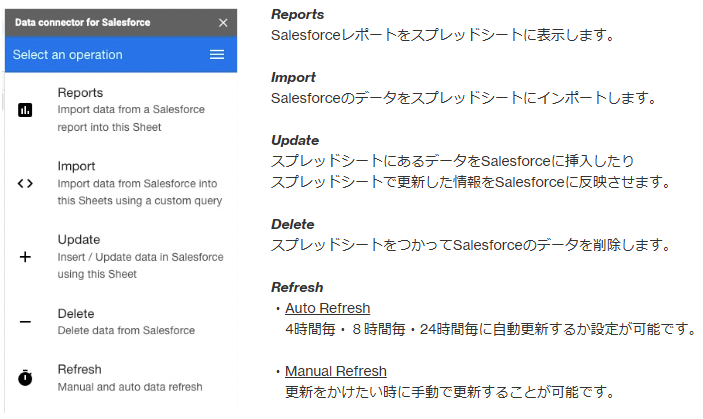This screenshot has height=419, width=703.
Task: Close the Data connector for Salesforce panel
Action: pos(223,23)
